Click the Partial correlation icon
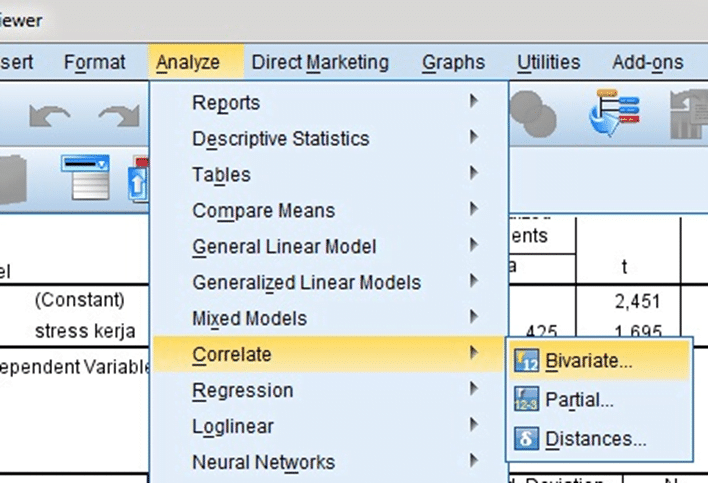The width and height of the screenshot is (708, 483). coord(526,399)
